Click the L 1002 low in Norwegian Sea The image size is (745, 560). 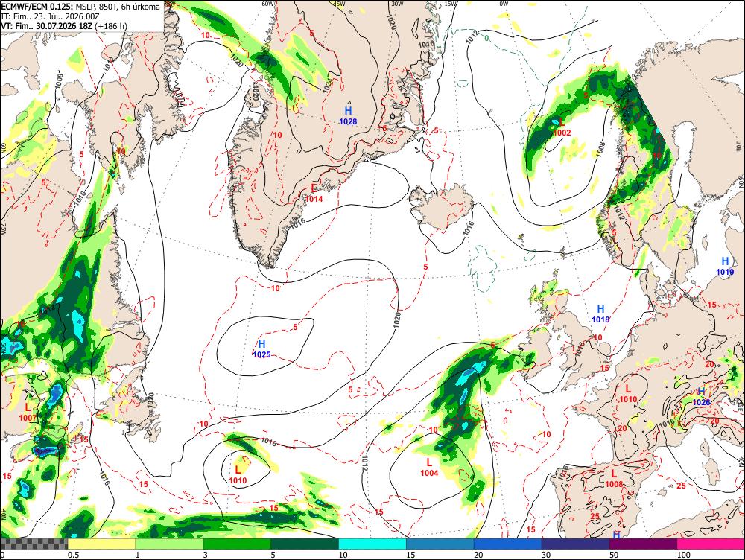pos(562,127)
